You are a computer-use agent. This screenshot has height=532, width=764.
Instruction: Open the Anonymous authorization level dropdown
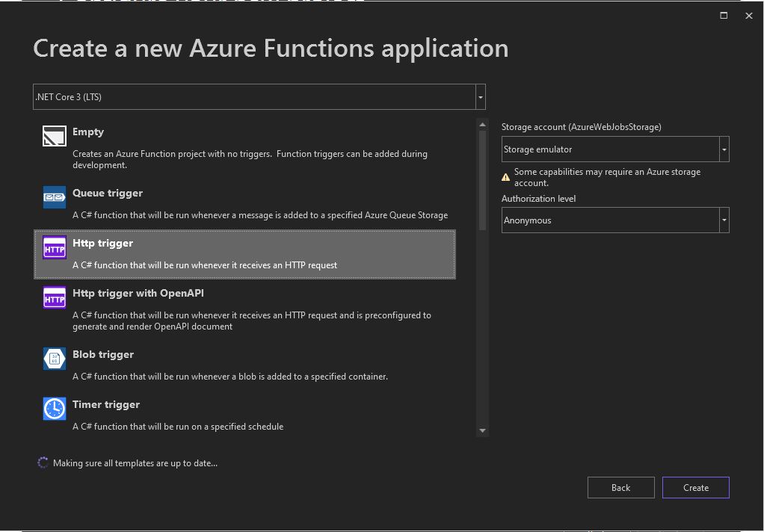[724, 220]
